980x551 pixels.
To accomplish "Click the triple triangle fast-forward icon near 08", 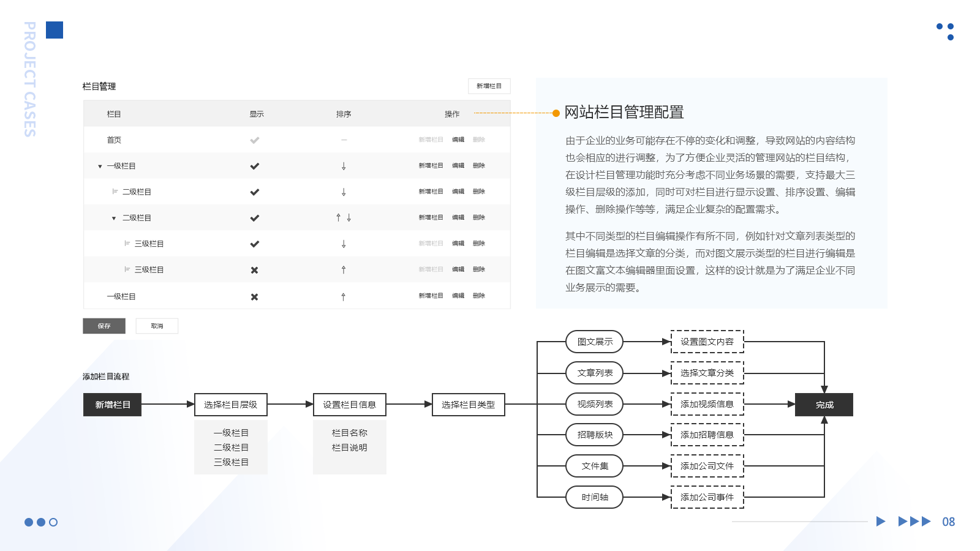I will (x=914, y=522).
